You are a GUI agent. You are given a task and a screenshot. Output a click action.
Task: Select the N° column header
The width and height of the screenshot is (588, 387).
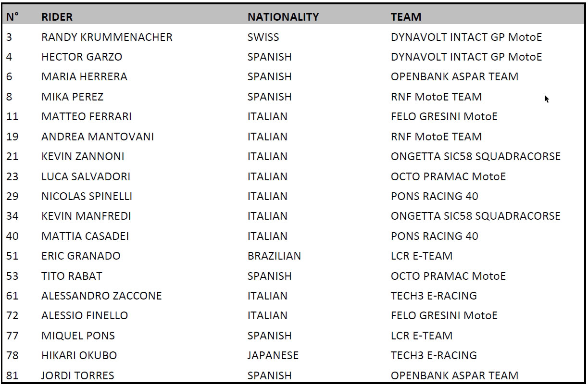coord(13,17)
